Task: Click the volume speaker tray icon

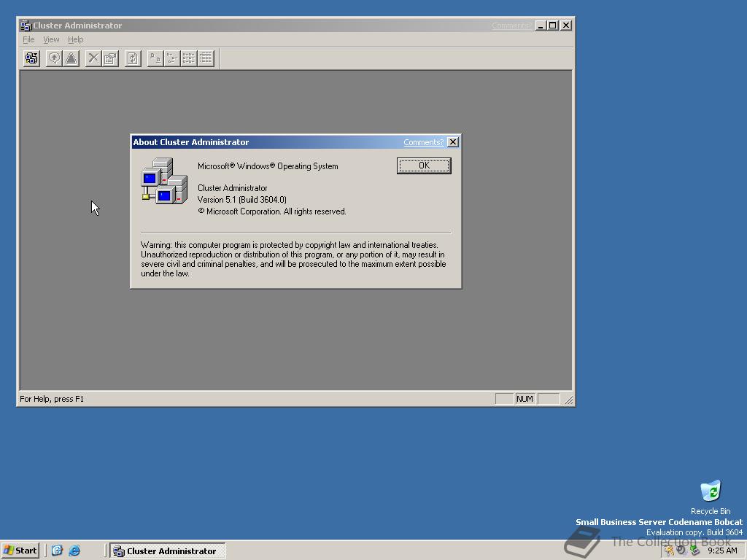Action: click(682, 551)
